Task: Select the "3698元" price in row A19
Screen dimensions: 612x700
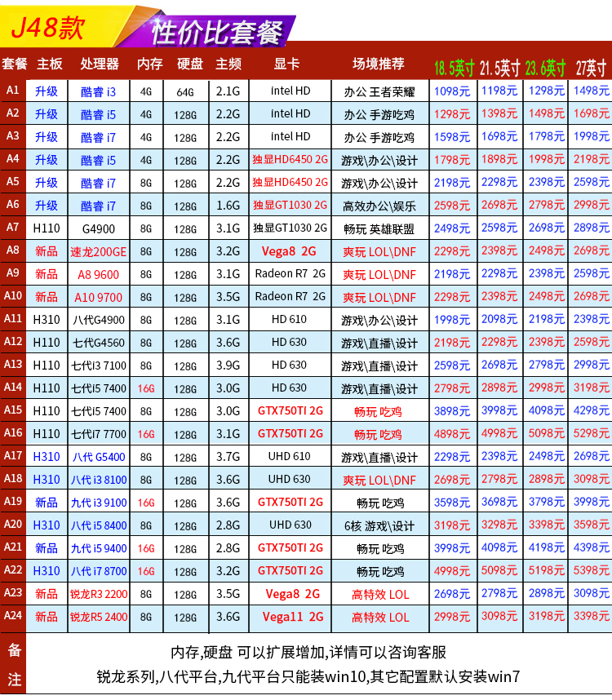Action: [499, 502]
